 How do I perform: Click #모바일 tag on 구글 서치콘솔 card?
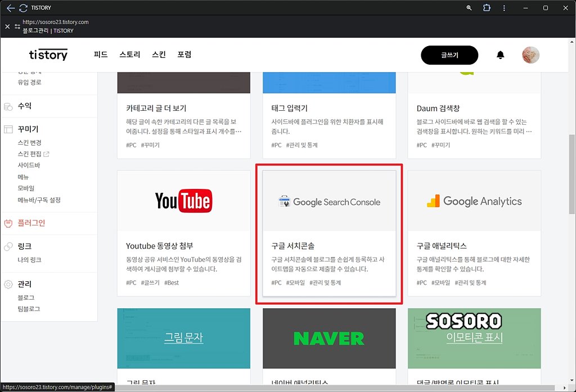[295, 283]
